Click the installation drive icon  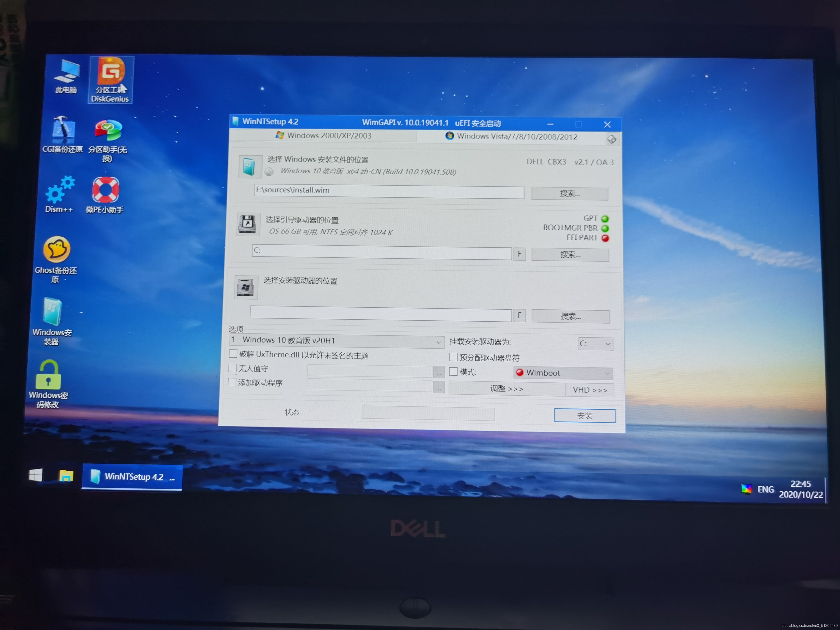[x=246, y=287]
